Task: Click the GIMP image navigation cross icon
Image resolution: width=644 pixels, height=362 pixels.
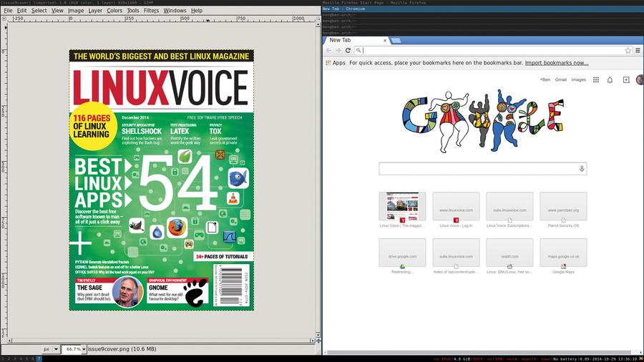Action: (x=318, y=341)
